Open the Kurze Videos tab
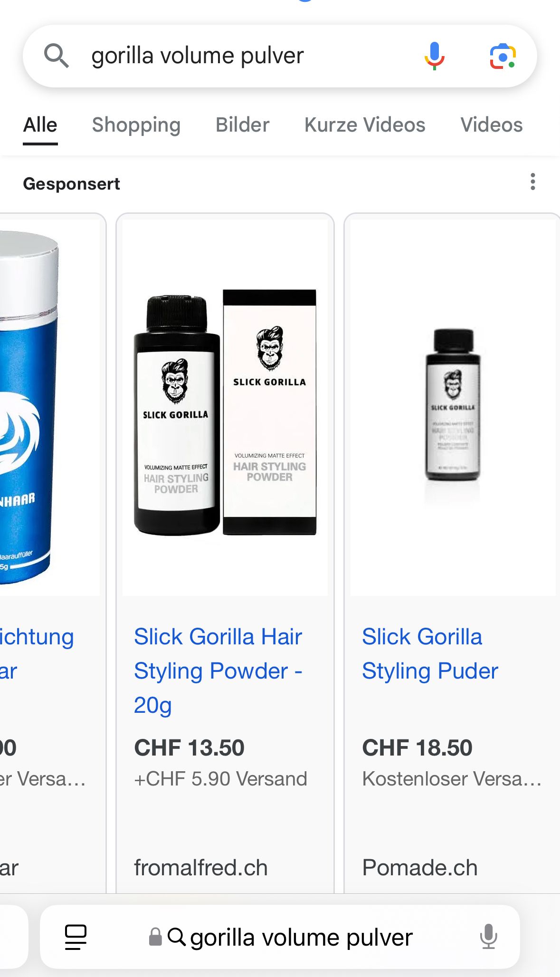 click(x=365, y=125)
